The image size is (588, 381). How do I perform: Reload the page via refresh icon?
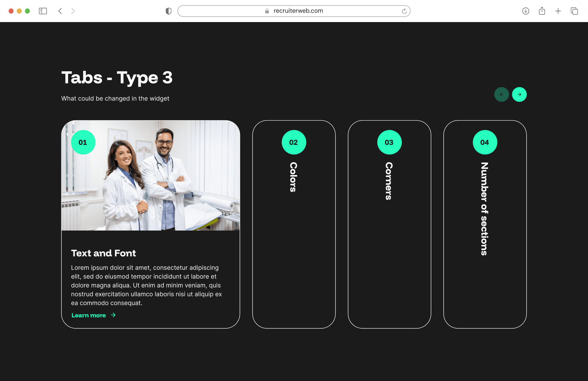404,11
